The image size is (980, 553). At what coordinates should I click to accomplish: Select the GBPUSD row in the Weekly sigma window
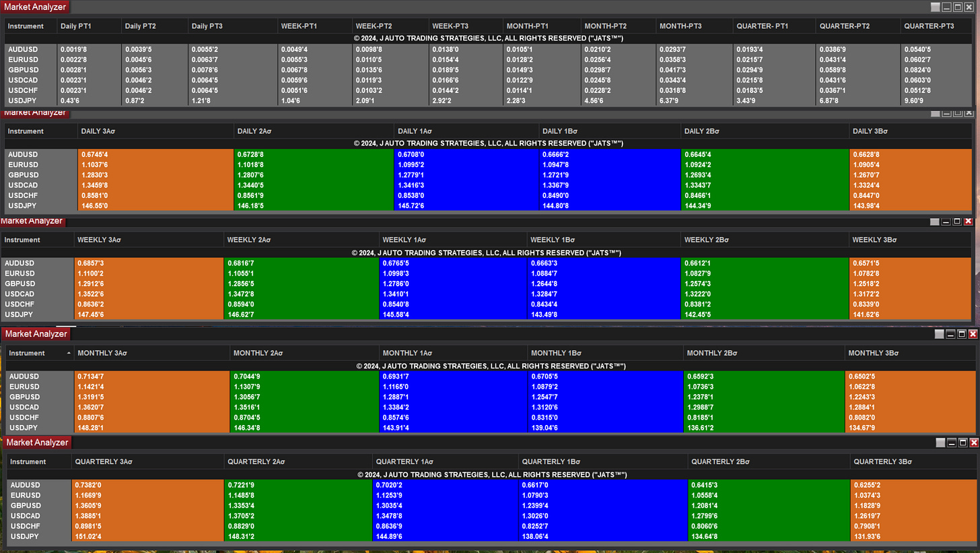[x=486, y=284]
